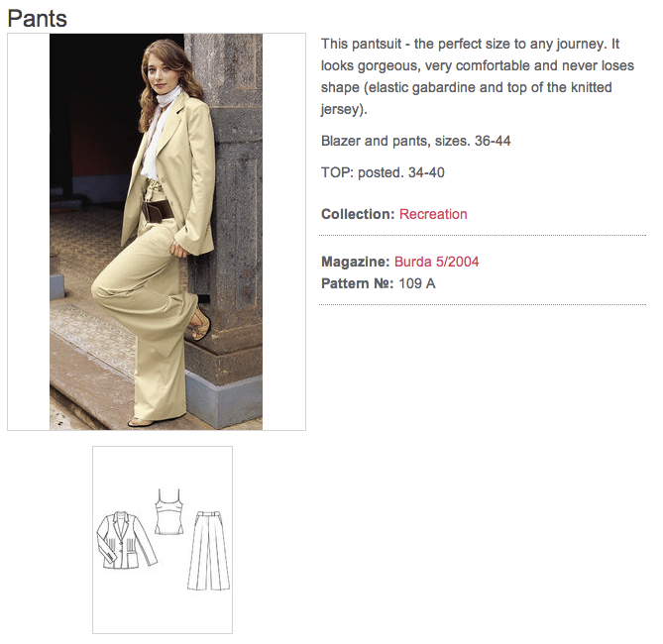
Task: Click the model's sandal against the pillar
Action: click(200, 323)
